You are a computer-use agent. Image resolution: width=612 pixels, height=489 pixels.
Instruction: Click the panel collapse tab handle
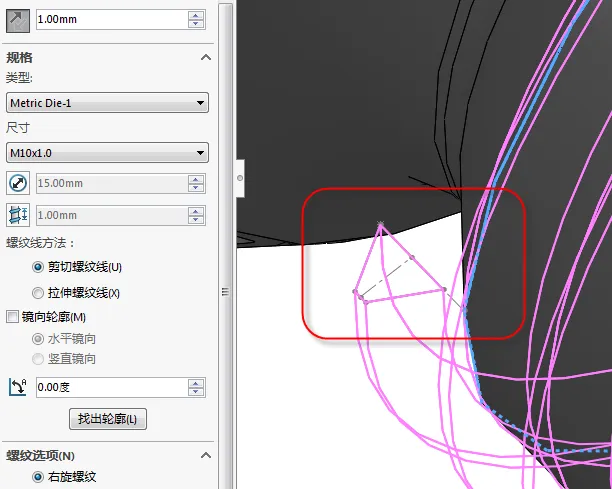tap(240, 178)
